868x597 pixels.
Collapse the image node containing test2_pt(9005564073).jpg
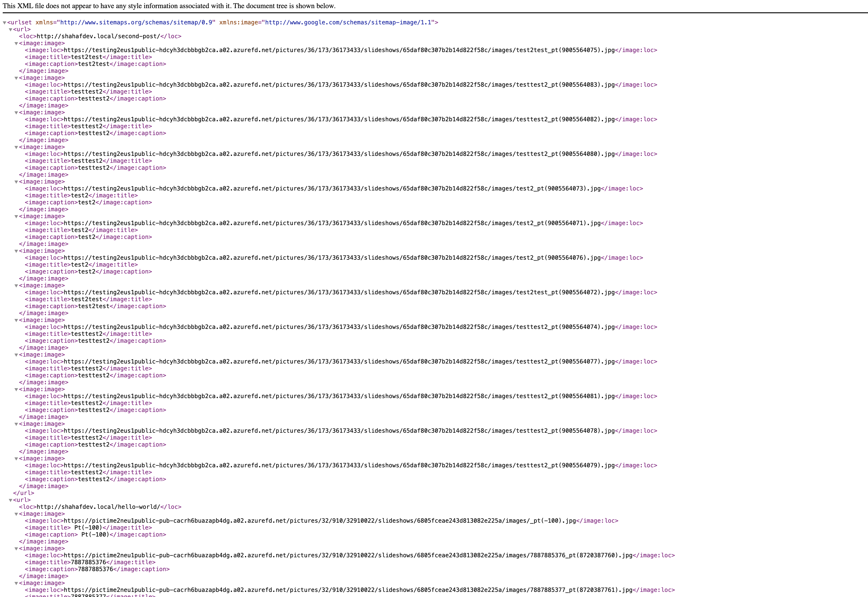pyautogui.click(x=16, y=182)
